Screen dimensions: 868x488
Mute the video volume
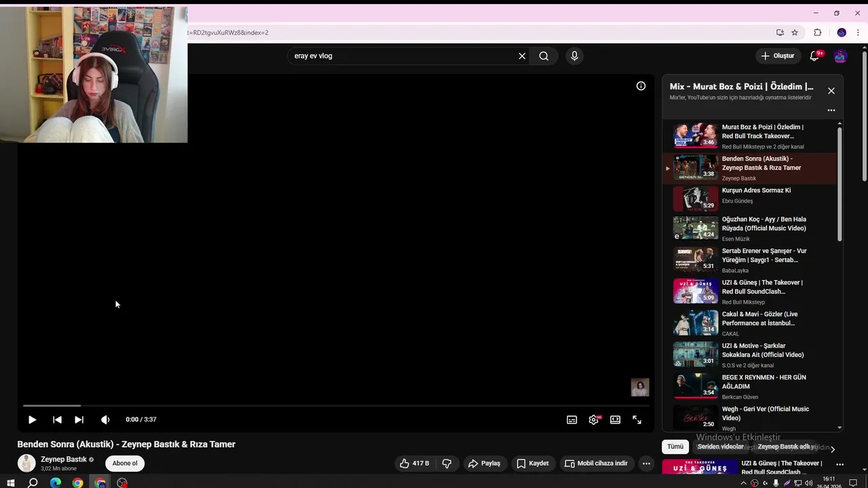coord(105,420)
